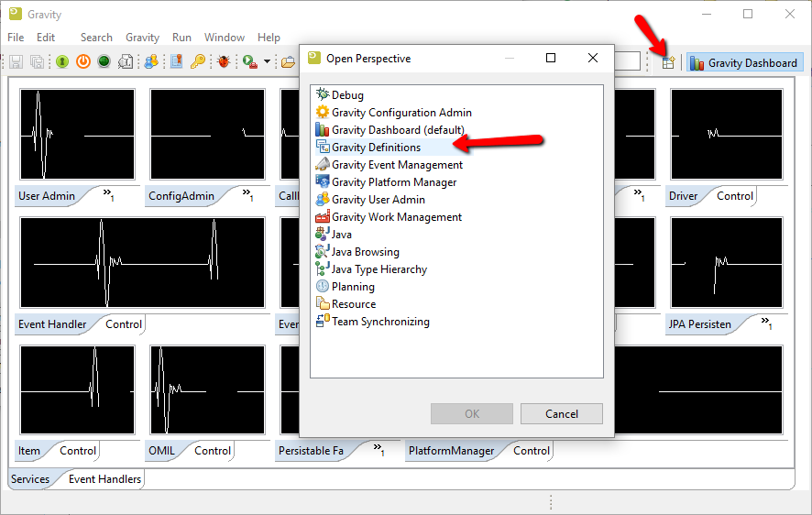
Task: Pick Java Type Hierarchy from the list
Action: (379, 269)
